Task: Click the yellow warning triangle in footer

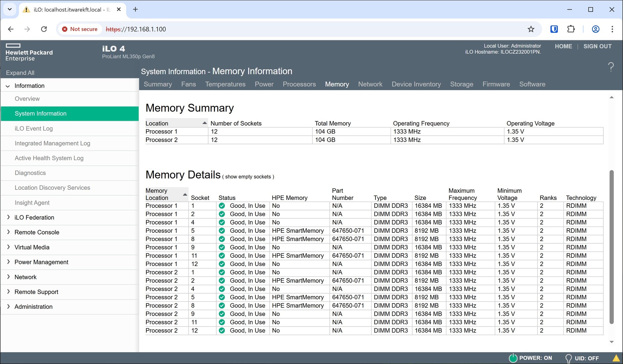Action: [x=616, y=358]
